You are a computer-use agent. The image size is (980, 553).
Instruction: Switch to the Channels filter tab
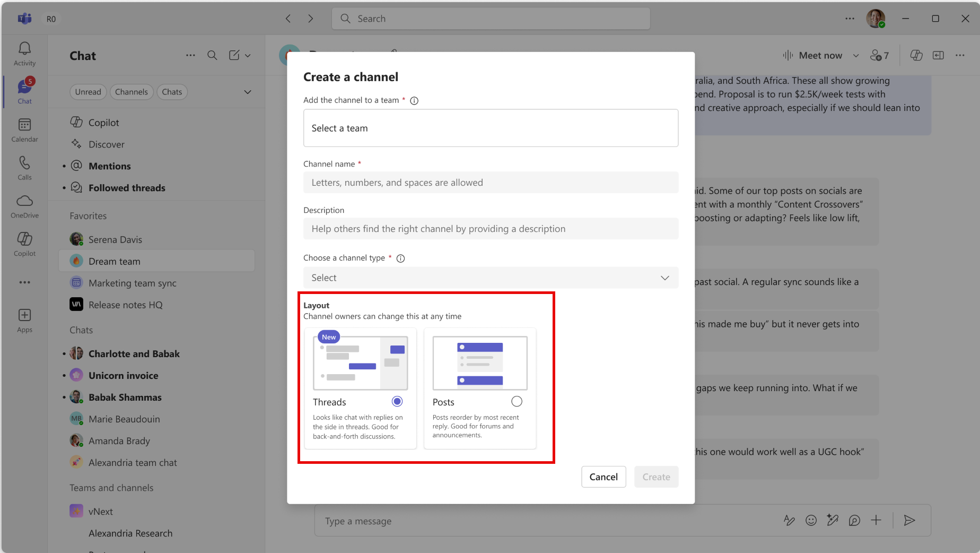tap(132, 92)
